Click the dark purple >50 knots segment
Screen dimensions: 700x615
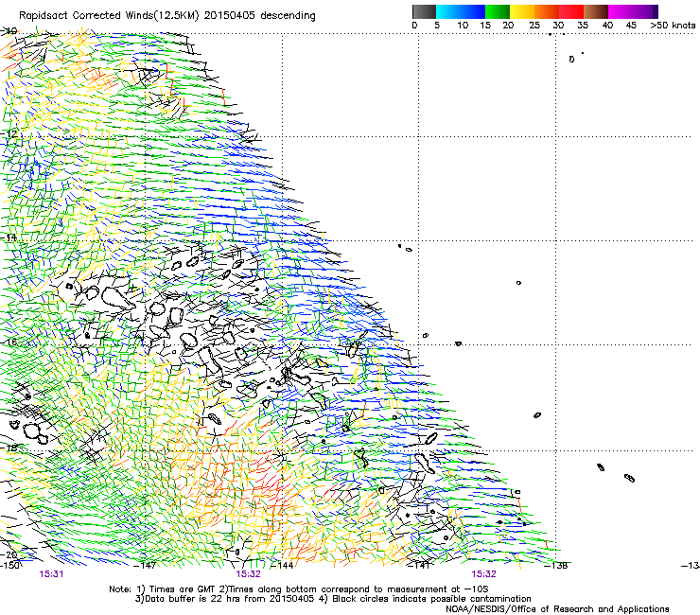pos(655,11)
